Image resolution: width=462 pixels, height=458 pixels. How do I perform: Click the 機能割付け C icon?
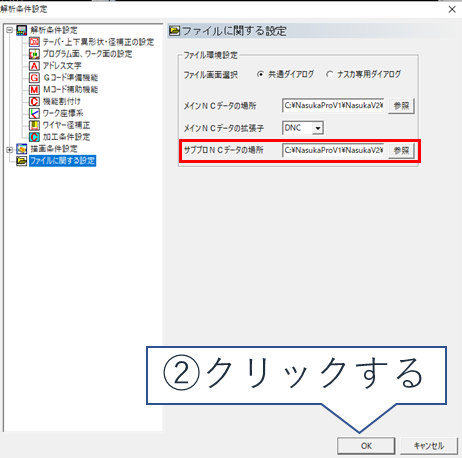click(x=34, y=101)
